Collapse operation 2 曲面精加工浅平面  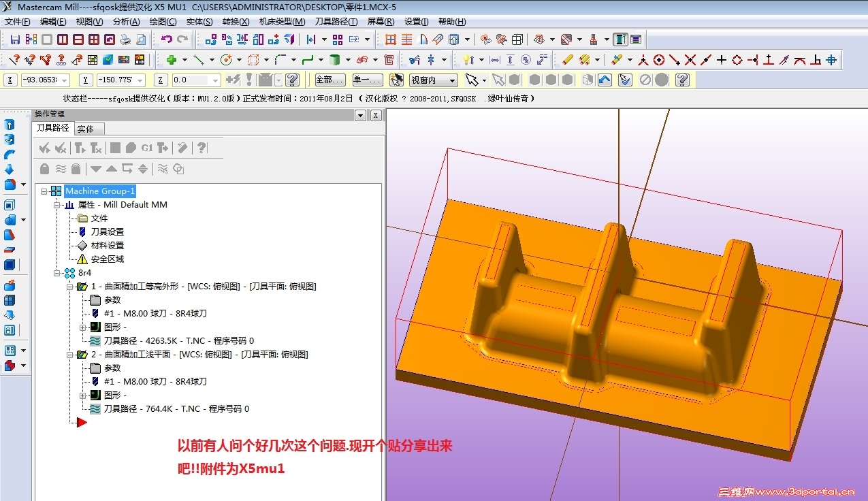pos(69,355)
